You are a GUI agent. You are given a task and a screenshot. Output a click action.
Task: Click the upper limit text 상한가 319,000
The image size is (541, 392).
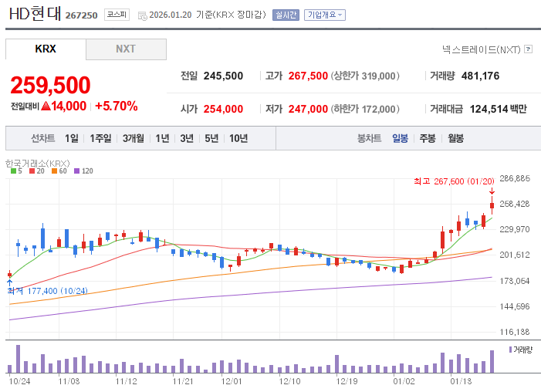coord(365,76)
